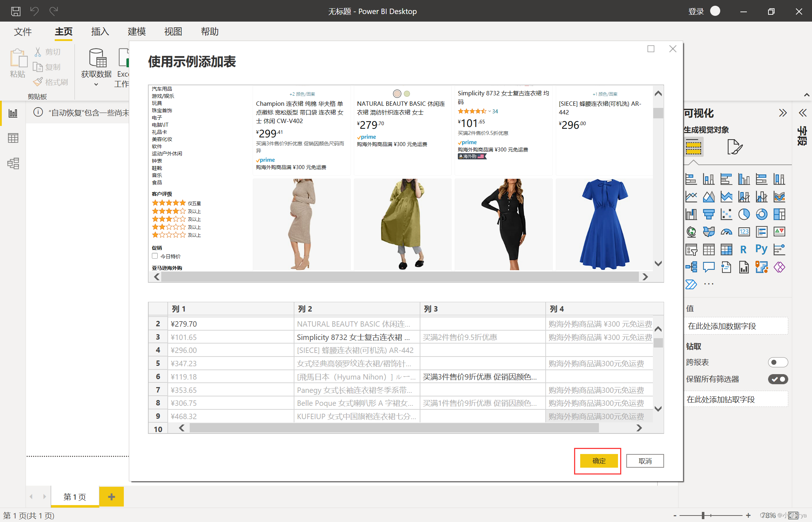Expand the 获取数据 dropdown arrow
Screen dimensions: 812x522
pyautogui.click(x=96, y=85)
